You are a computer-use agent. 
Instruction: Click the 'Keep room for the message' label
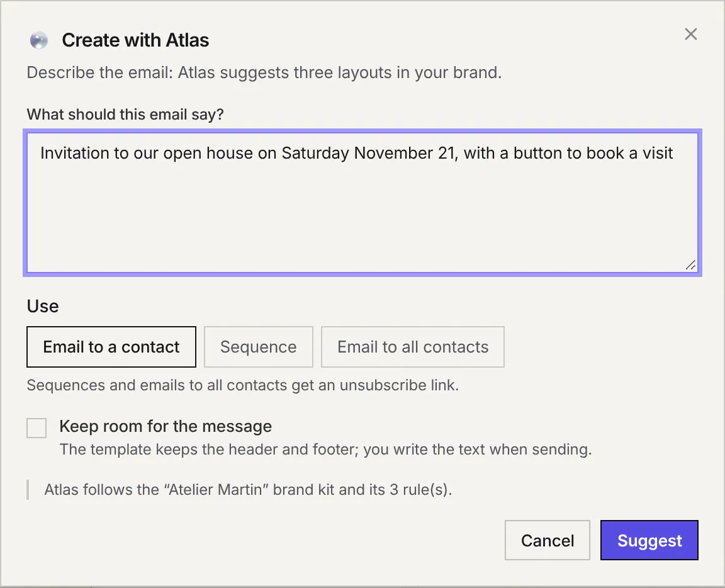coord(166,426)
